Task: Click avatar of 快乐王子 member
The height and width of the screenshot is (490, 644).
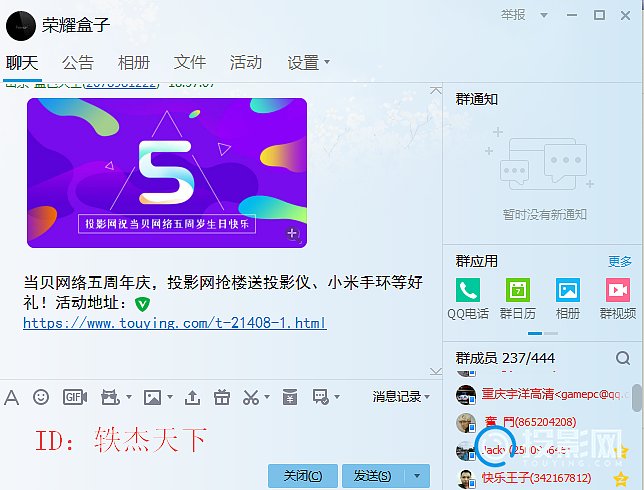Action: [466, 479]
